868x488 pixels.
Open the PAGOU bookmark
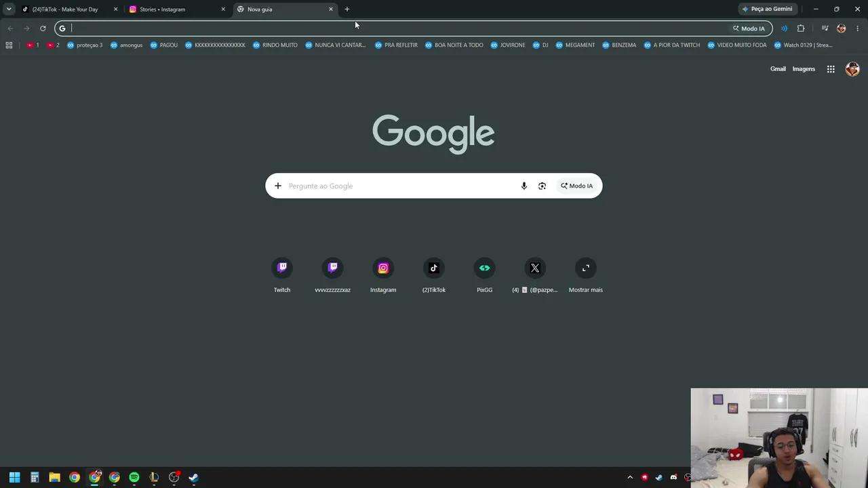[x=164, y=45]
